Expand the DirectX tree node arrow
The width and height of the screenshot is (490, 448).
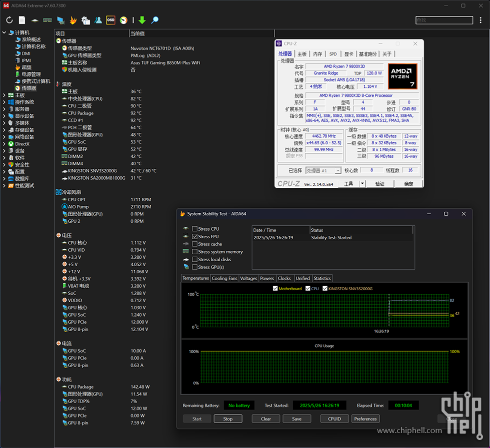pos(4,144)
